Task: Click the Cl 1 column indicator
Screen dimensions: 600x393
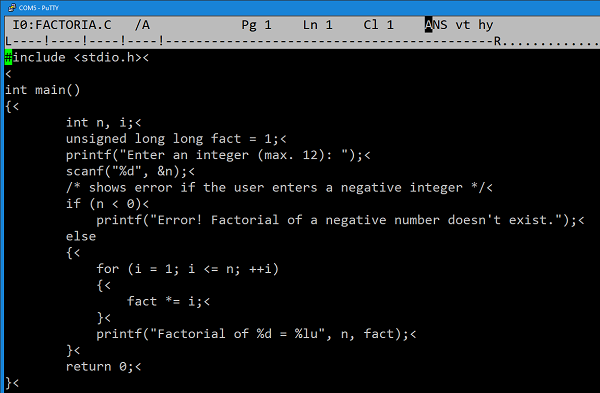Action: [x=378, y=25]
